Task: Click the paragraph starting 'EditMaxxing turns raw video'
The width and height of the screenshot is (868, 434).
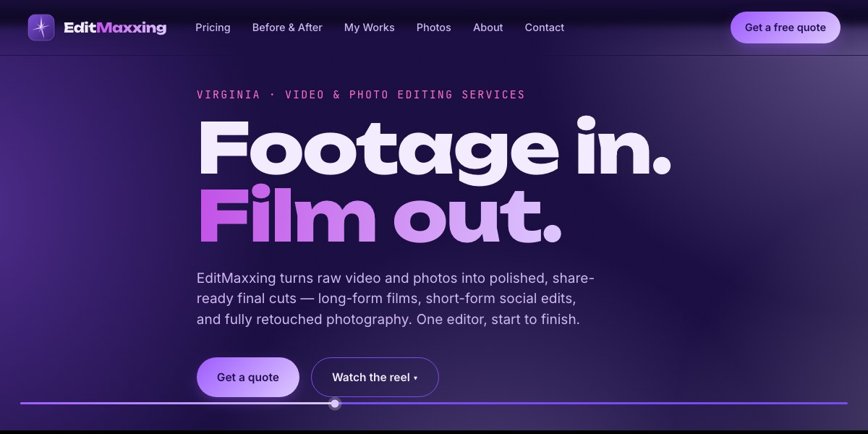Action: pos(396,299)
